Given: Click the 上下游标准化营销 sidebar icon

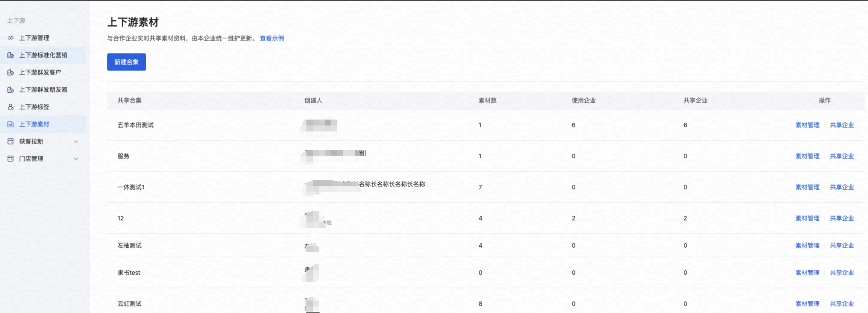Looking at the screenshot, I should point(10,55).
